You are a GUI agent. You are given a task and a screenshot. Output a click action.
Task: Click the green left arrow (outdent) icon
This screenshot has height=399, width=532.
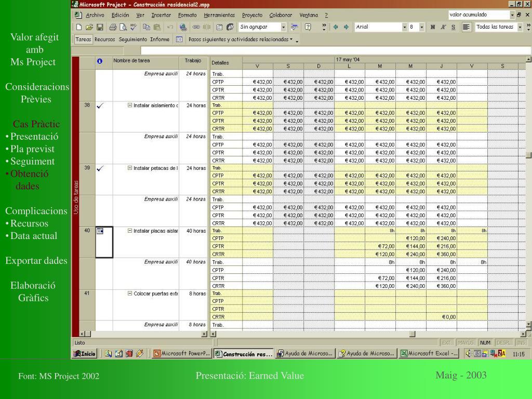click(x=336, y=27)
